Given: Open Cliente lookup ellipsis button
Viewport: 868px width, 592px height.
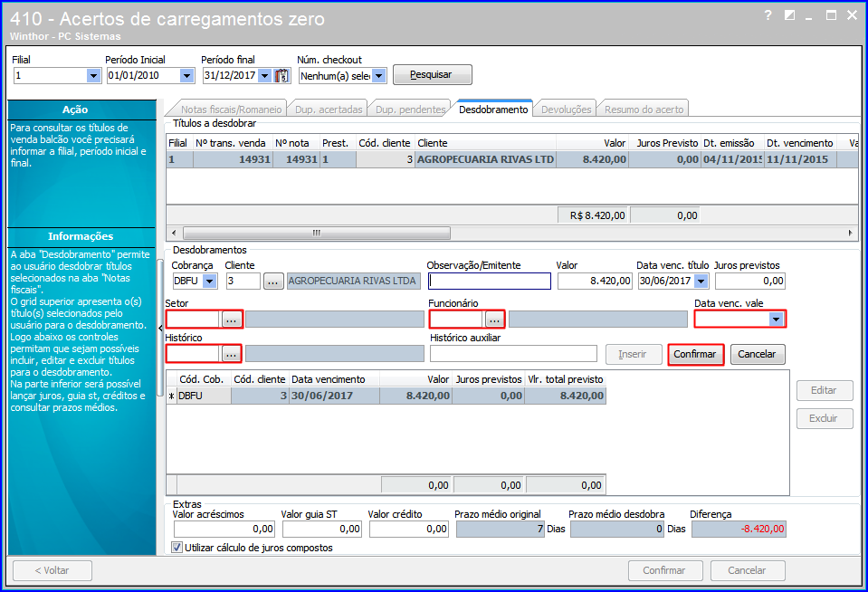Looking at the screenshot, I should (x=273, y=282).
